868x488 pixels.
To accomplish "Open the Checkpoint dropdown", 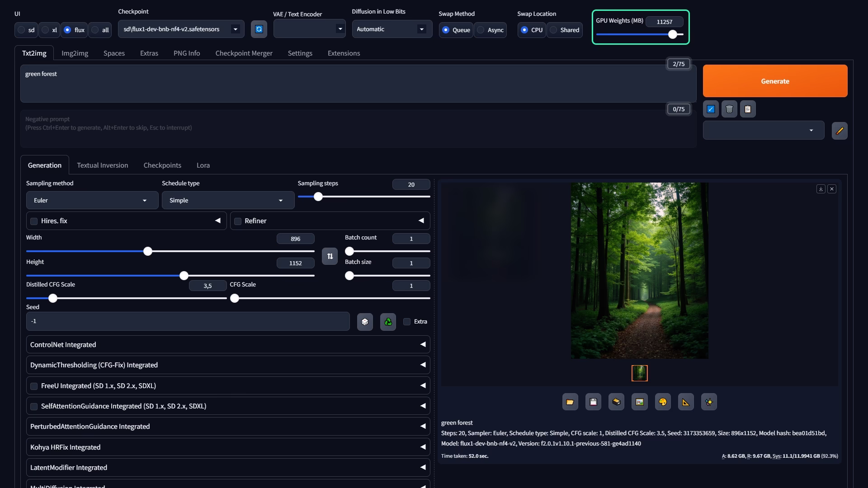I will coord(181,29).
